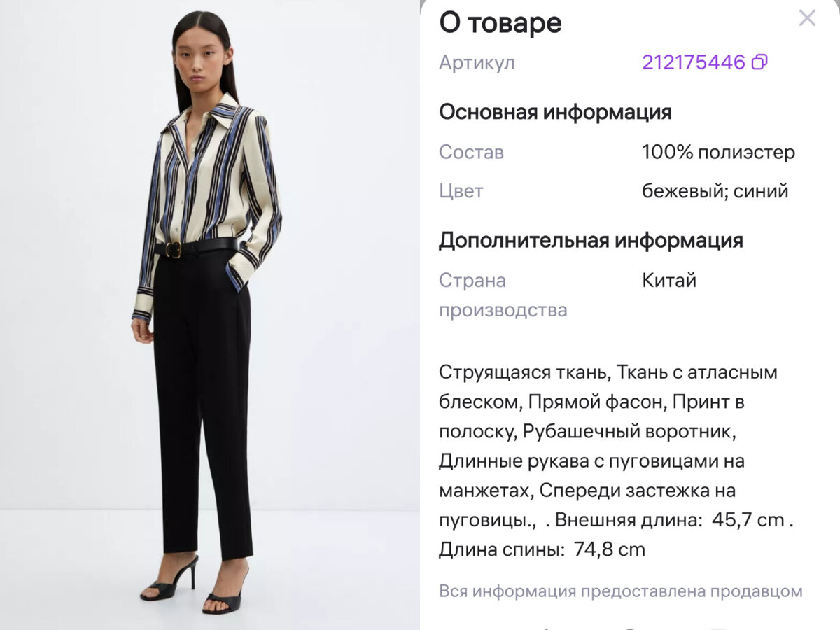
Task: Click the «бежевый; синий» color value
Action: (x=715, y=191)
